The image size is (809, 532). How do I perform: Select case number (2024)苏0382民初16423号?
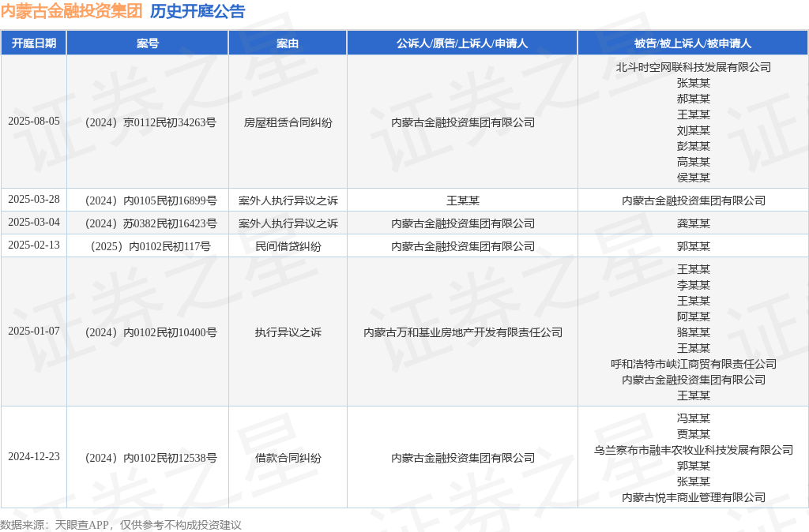(x=151, y=223)
